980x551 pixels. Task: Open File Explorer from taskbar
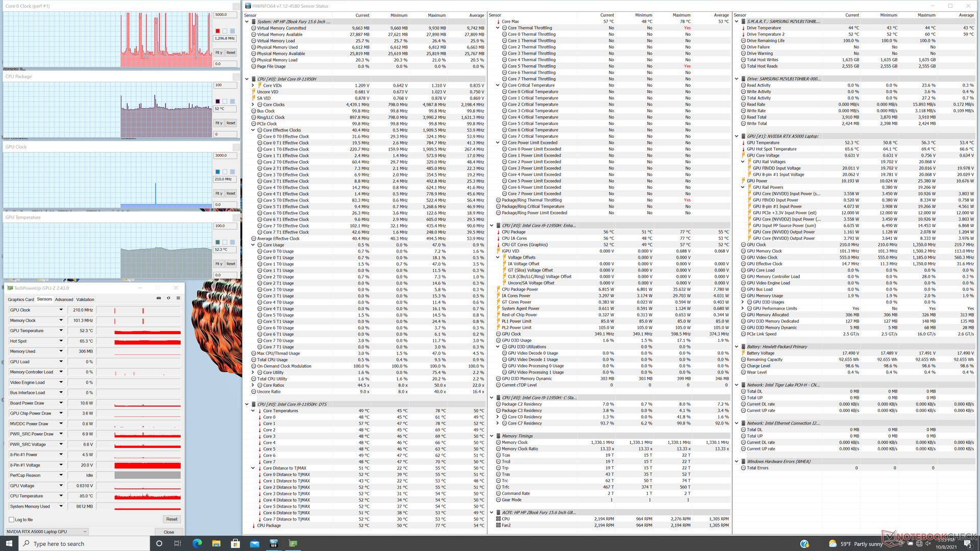click(x=216, y=543)
